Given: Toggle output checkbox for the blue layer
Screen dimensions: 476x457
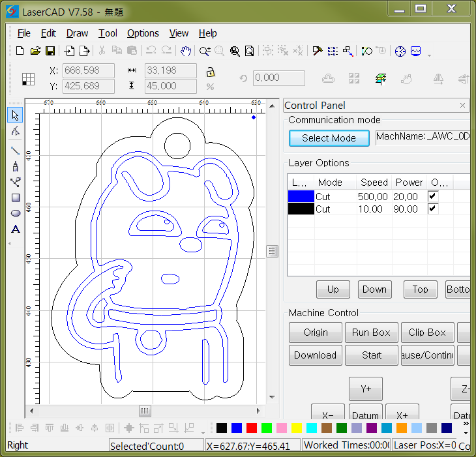Looking at the screenshot, I should point(432,196).
